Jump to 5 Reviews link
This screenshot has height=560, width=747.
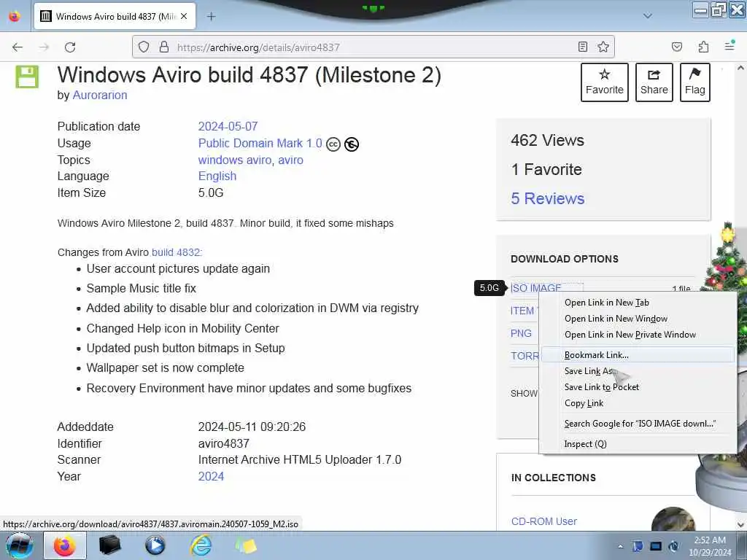(547, 198)
